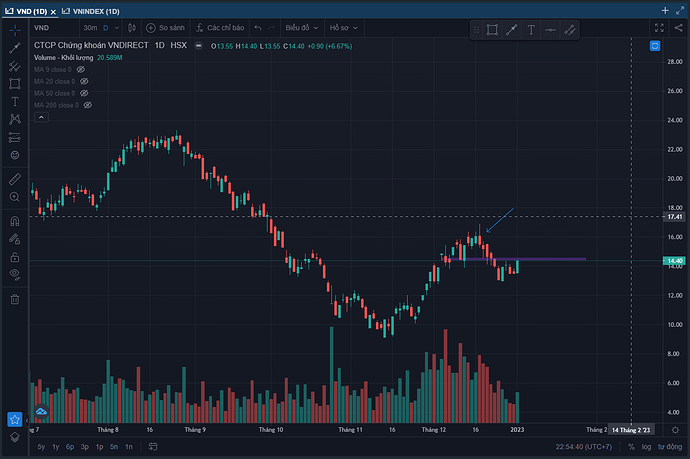
Task: Activate the zoom-in magnifier tool
Action: (15, 198)
